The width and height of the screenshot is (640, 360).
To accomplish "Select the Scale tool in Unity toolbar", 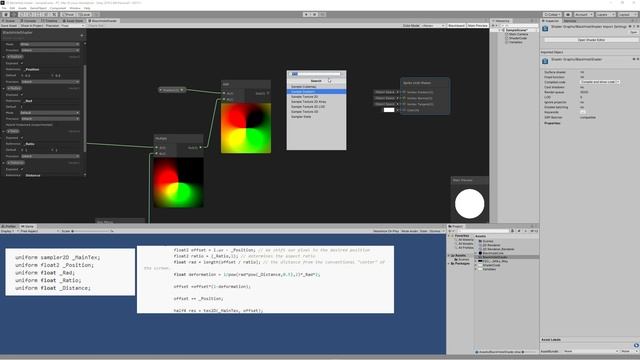I will tap(30, 14).
